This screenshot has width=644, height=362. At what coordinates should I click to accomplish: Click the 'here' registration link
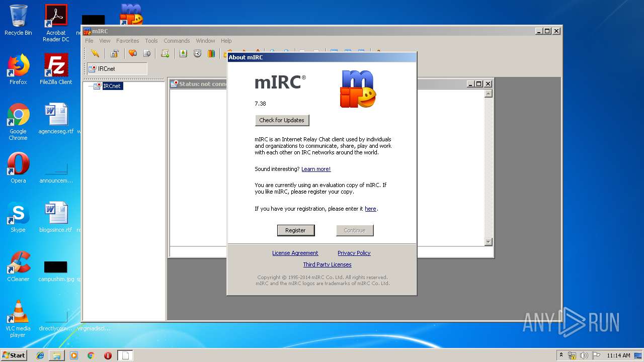(x=370, y=209)
